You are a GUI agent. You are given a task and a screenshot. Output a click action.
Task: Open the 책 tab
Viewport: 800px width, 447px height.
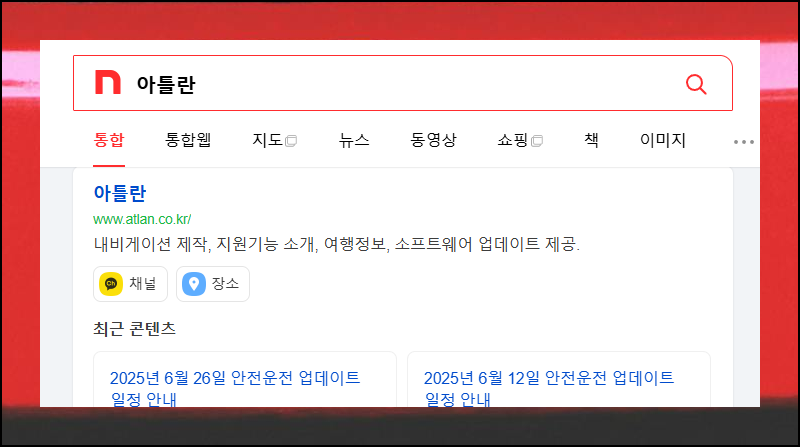(x=591, y=140)
